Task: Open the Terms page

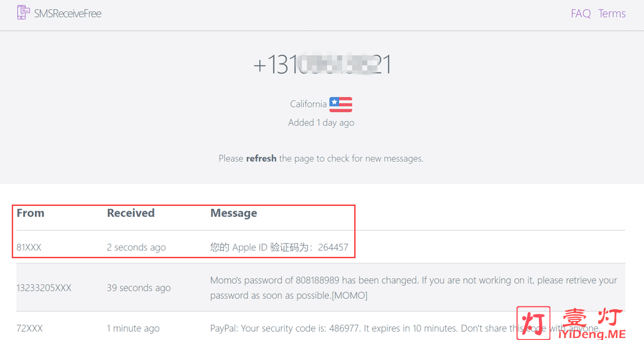Action: click(612, 14)
